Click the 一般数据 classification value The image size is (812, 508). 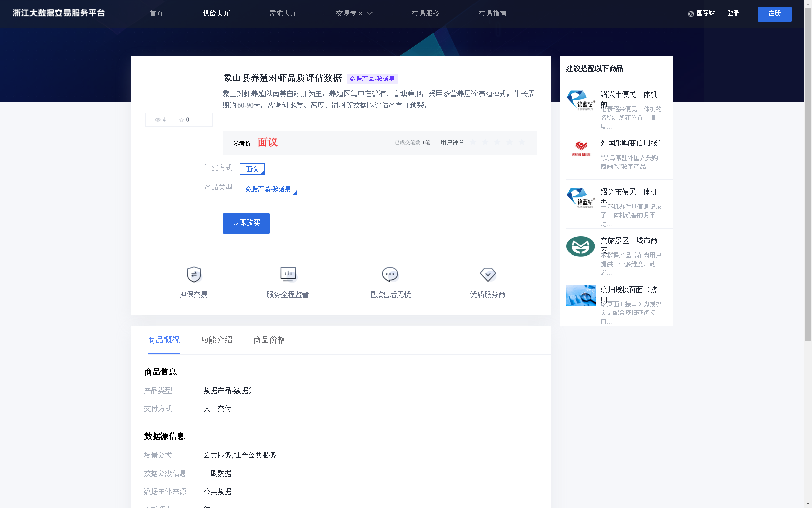click(x=217, y=473)
